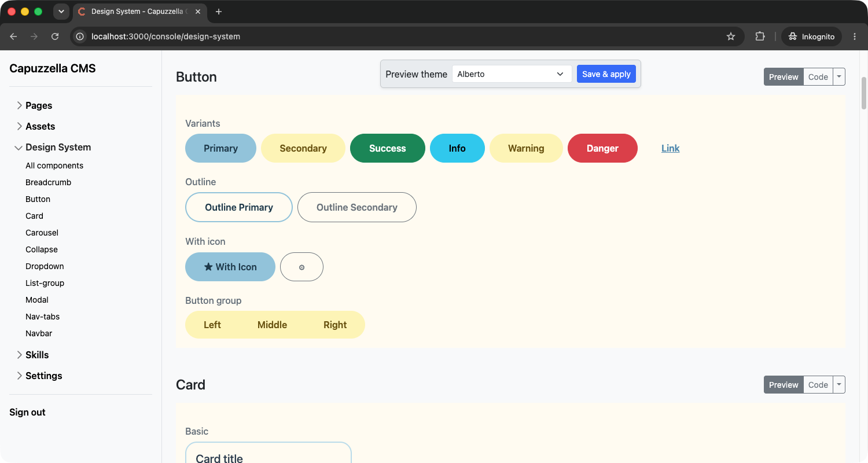
Task: Click the Secondary variant button
Action: [303, 148]
